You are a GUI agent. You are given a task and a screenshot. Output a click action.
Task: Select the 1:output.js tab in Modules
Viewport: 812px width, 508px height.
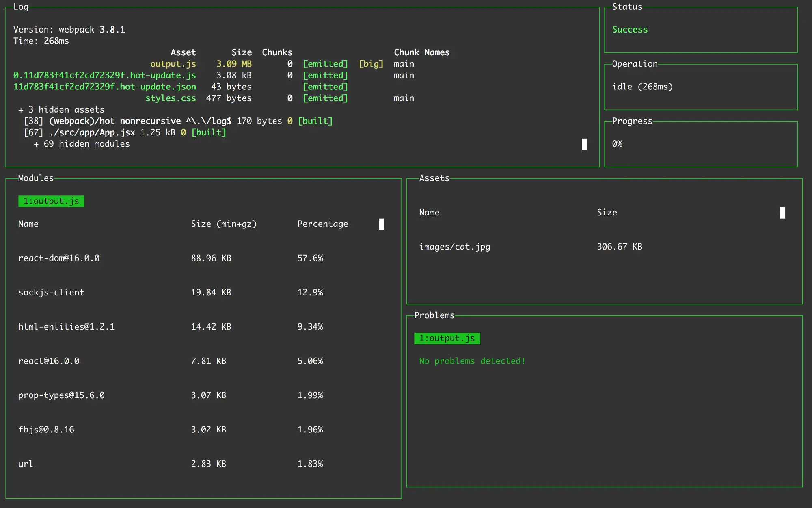click(x=51, y=201)
